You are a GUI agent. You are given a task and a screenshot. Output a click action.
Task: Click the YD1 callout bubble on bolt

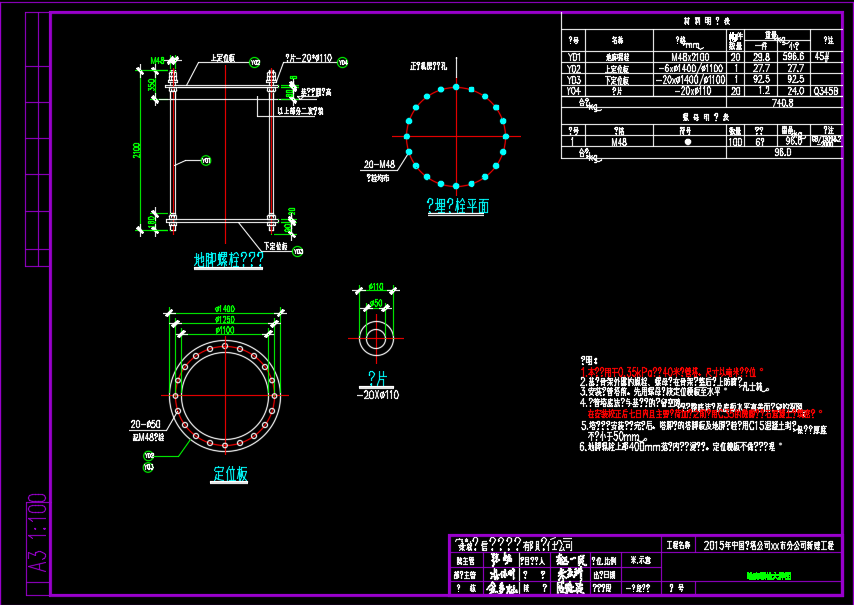(x=206, y=160)
